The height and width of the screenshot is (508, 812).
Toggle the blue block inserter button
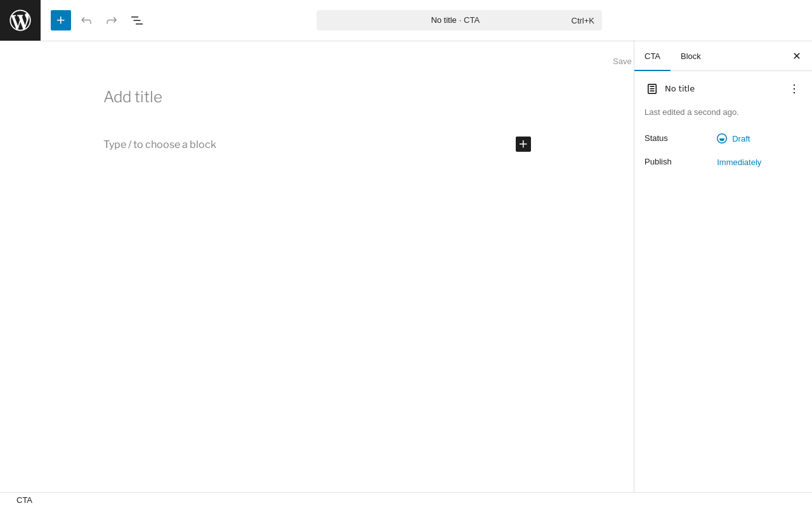coord(61,20)
